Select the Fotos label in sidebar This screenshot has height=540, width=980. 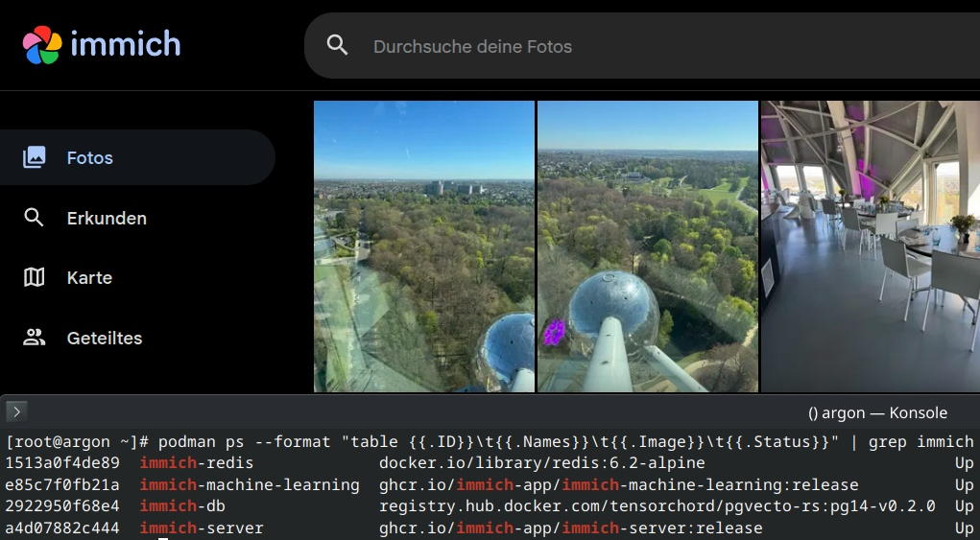coord(90,158)
